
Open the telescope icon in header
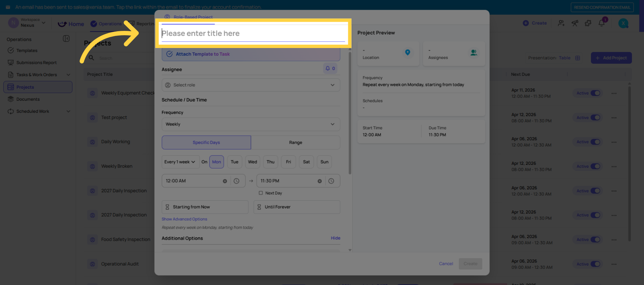coord(575,23)
